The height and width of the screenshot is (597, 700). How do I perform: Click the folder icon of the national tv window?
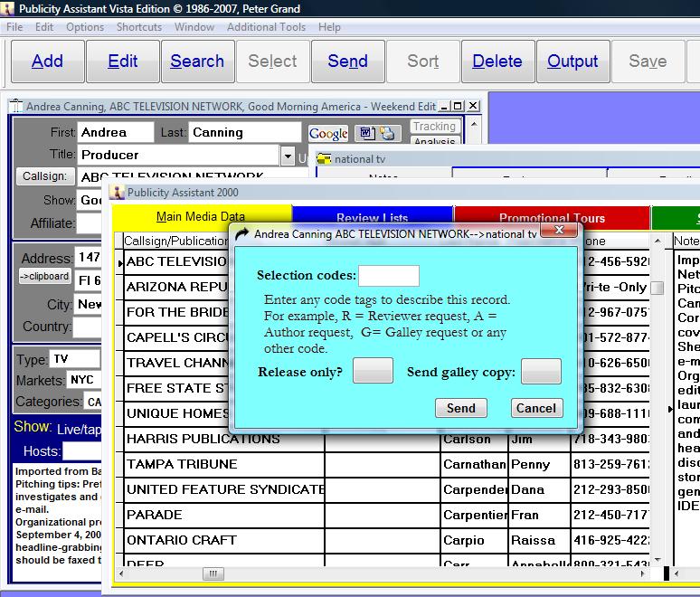324,158
